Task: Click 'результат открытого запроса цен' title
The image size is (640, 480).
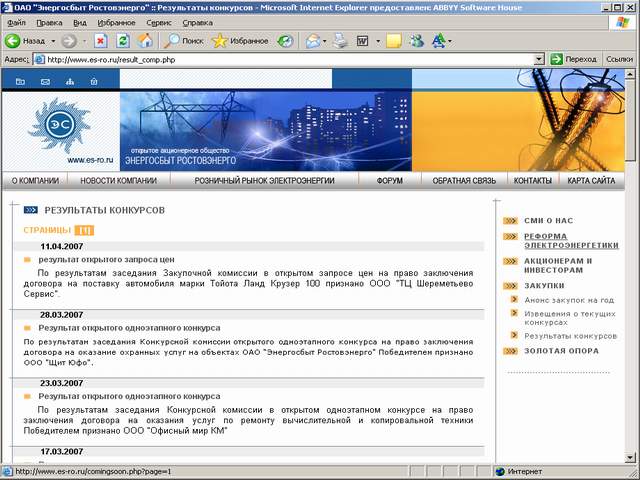Action: coord(107,260)
